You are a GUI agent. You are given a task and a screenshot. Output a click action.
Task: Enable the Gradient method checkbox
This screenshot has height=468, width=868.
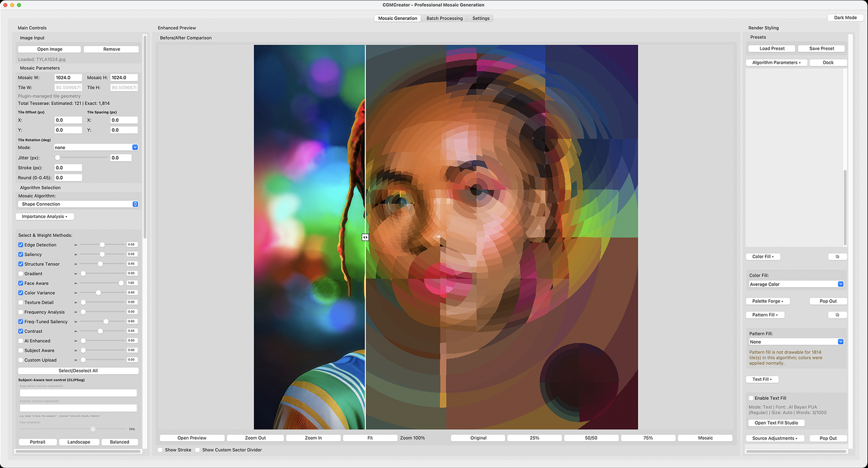(x=21, y=273)
